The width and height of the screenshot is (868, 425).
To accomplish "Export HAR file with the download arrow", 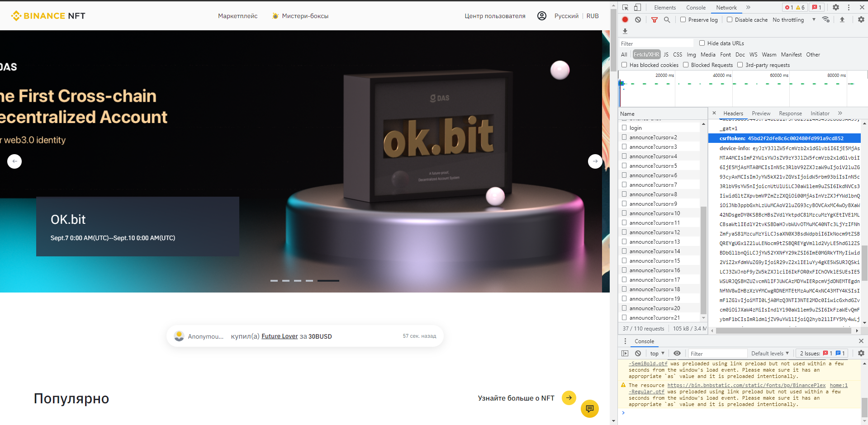I will (x=625, y=31).
